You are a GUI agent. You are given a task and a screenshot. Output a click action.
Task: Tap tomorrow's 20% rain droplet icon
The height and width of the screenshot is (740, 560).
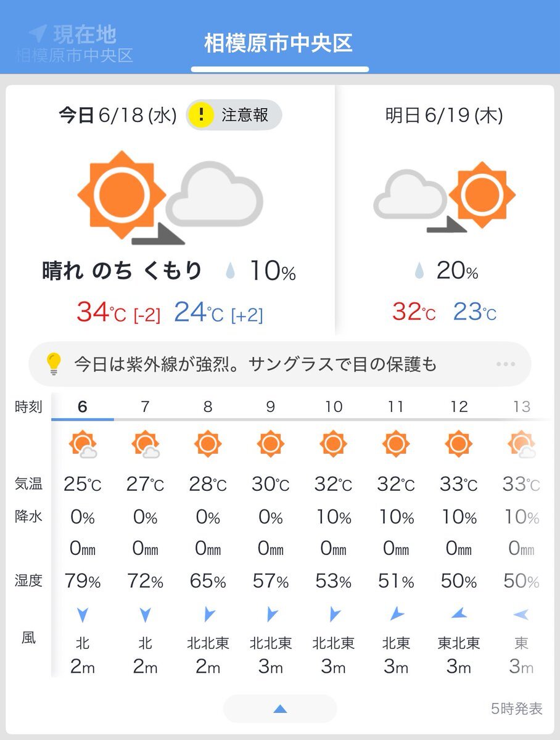click(420, 271)
